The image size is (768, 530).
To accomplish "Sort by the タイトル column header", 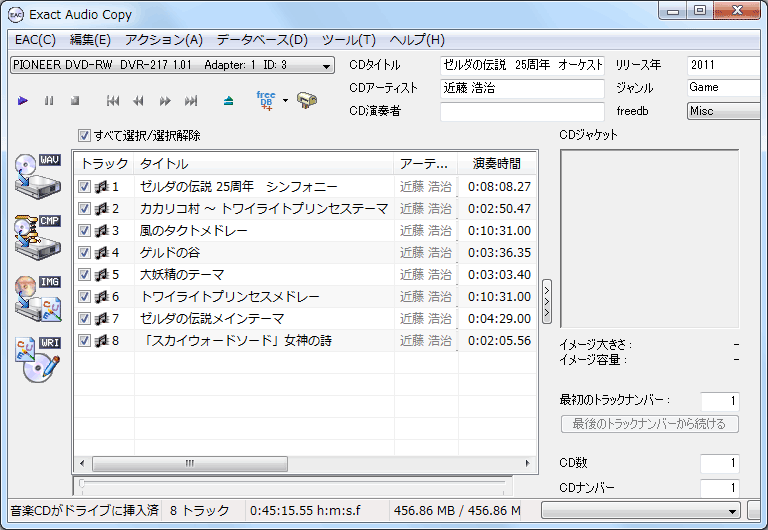I will pyautogui.click(x=264, y=164).
